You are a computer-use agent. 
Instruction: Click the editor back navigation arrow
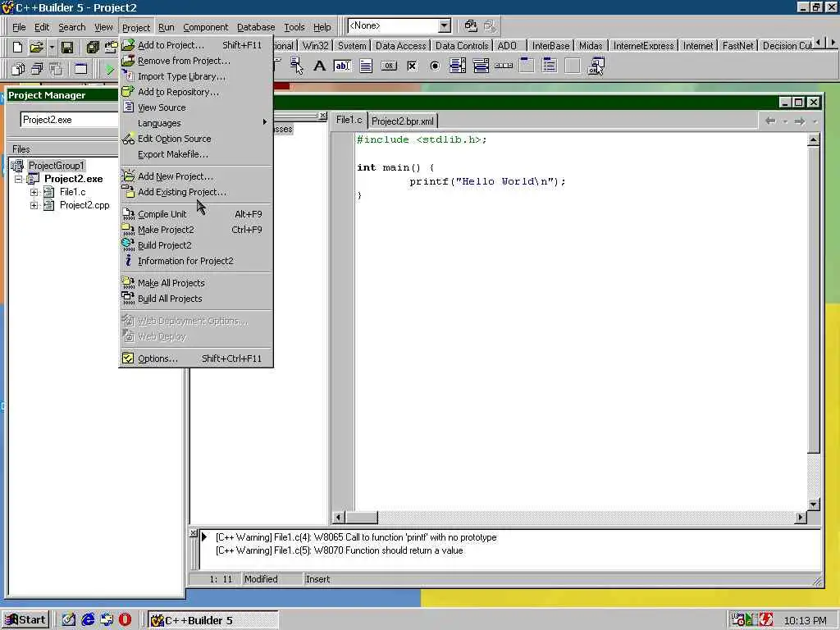[x=770, y=121]
